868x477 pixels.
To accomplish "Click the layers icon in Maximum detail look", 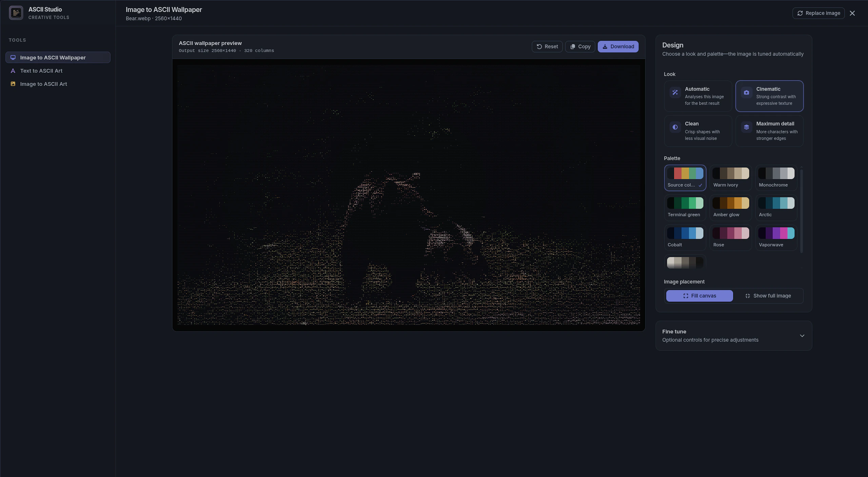I will click(x=746, y=127).
